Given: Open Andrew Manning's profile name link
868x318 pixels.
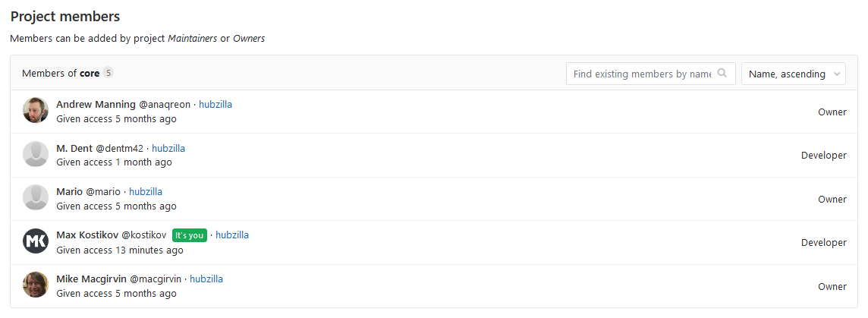Looking at the screenshot, I should [96, 104].
